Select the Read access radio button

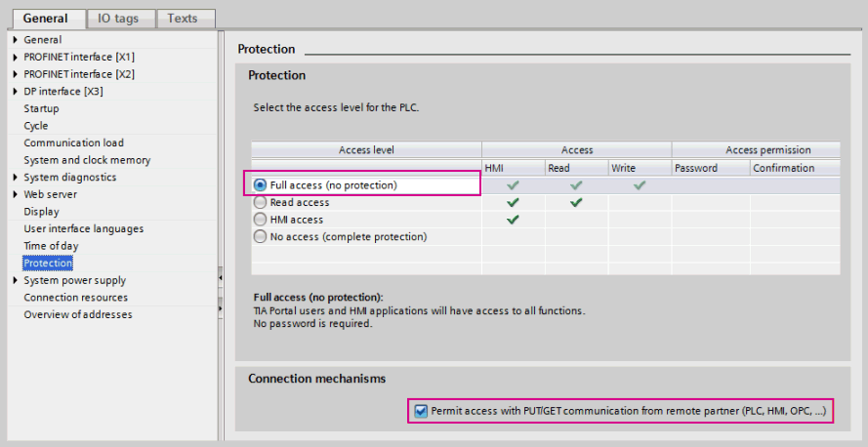[x=260, y=202]
